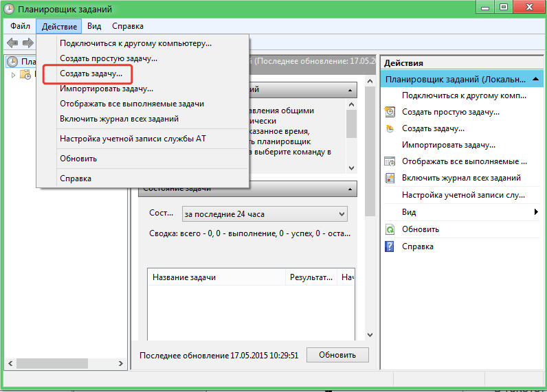Click the library folder icon in tree
Screen dimensions: 547x392
[x=25, y=75]
